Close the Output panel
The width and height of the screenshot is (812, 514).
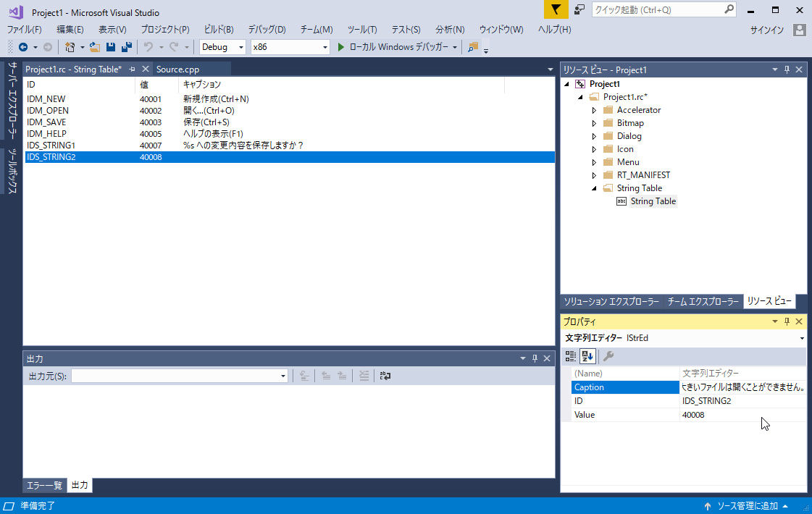click(x=547, y=358)
